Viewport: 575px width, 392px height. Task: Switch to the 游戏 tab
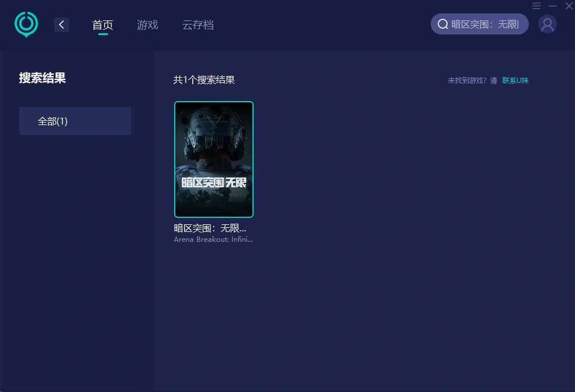147,25
